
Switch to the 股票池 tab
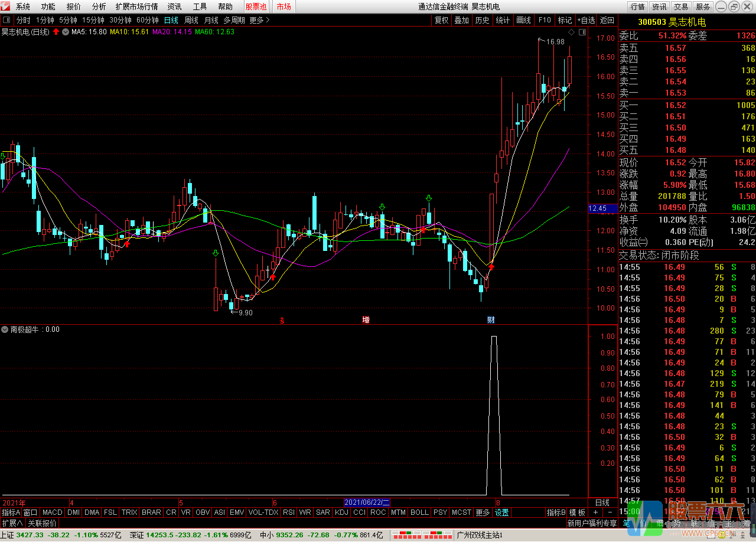(x=256, y=7)
